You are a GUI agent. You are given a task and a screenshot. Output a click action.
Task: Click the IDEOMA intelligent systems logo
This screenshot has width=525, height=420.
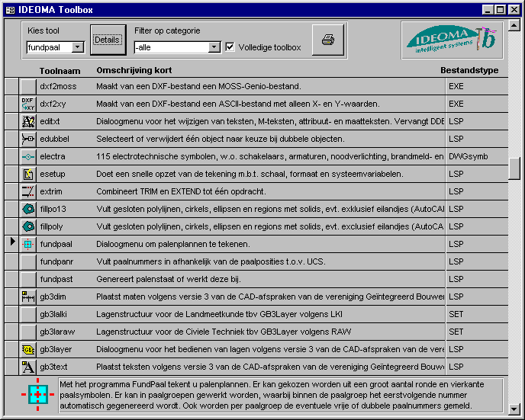pos(452,40)
